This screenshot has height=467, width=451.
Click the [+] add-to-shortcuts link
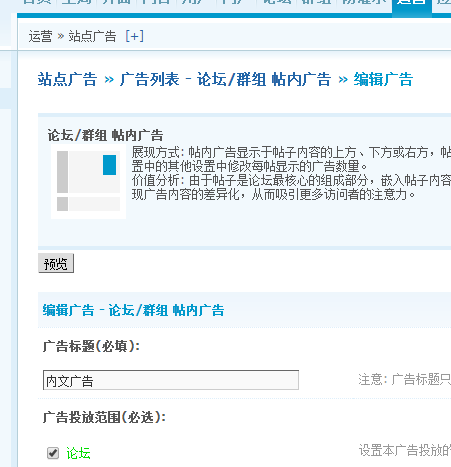pyautogui.click(x=135, y=36)
